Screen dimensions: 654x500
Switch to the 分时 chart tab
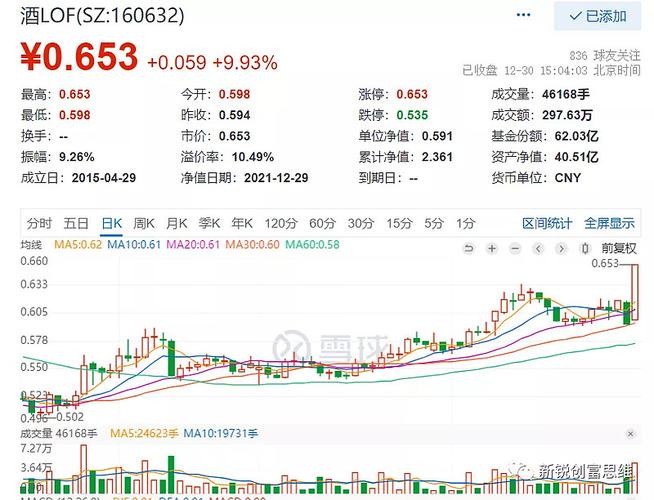click(39, 223)
